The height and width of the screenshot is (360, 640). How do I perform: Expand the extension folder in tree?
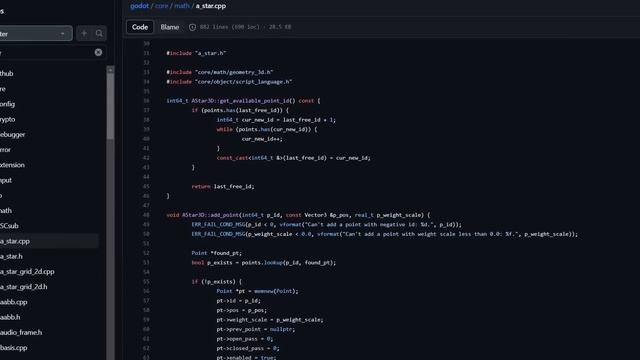tap(12, 165)
